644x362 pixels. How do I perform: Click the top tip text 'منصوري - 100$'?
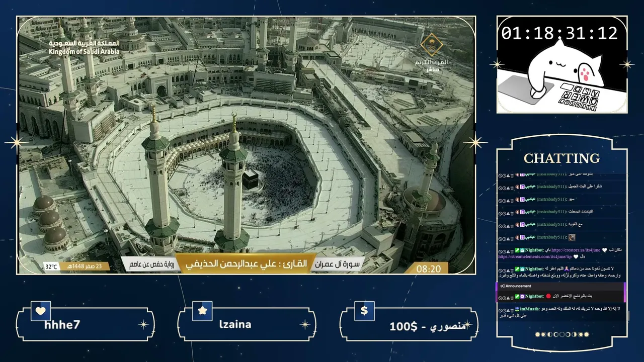click(428, 326)
